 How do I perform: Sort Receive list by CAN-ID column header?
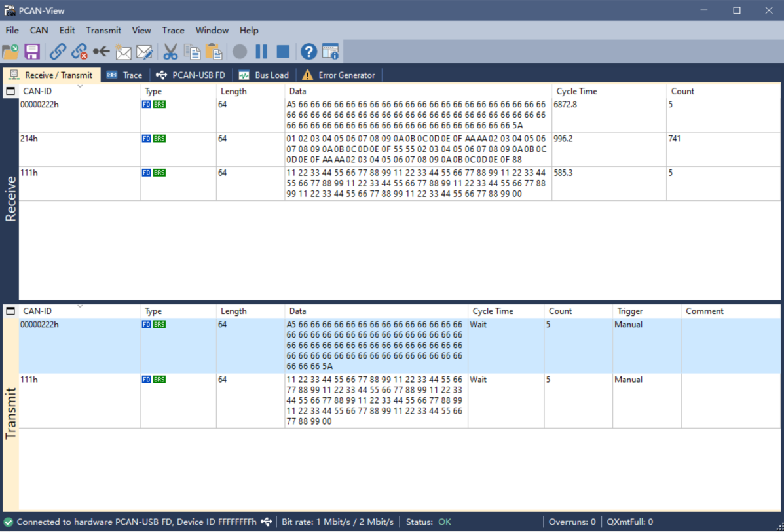(79, 92)
